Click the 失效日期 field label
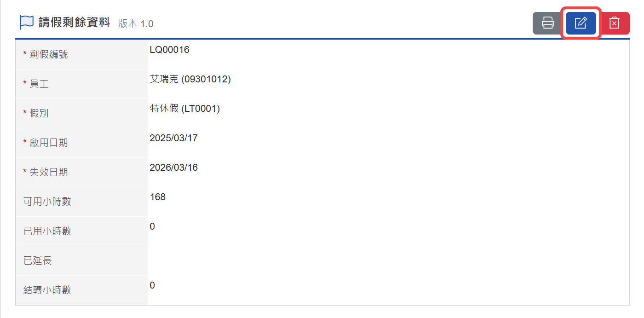This screenshot has width=644, height=318. pyautogui.click(x=48, y=172)
